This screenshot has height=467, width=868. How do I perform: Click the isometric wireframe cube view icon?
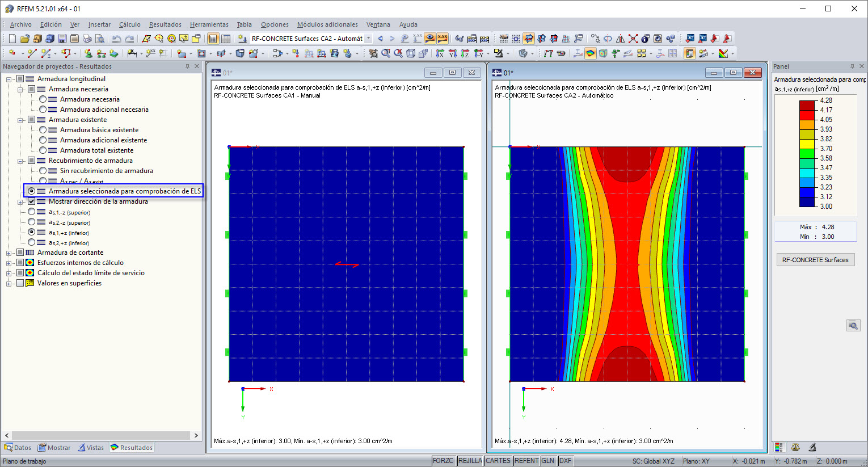(411, 53)
